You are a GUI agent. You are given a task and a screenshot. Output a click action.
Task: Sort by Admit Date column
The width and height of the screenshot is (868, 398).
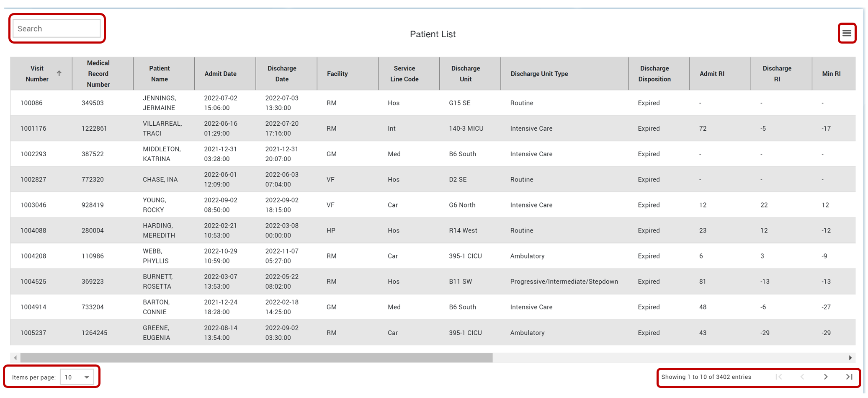220,74
